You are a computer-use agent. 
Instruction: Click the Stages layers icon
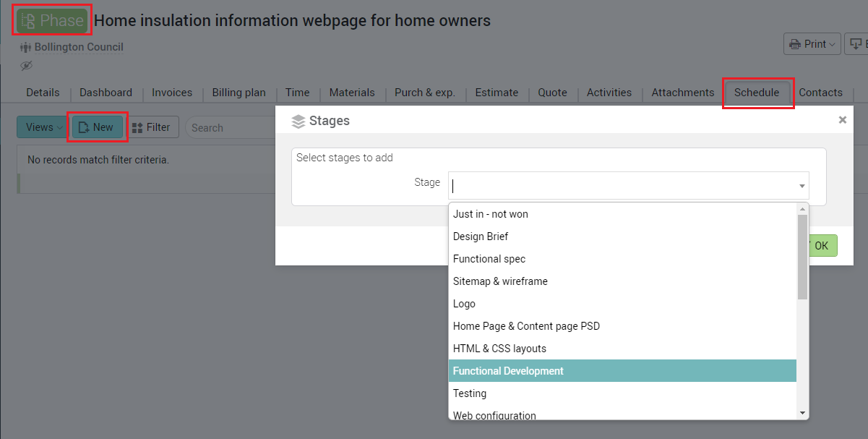pos(298,122)
